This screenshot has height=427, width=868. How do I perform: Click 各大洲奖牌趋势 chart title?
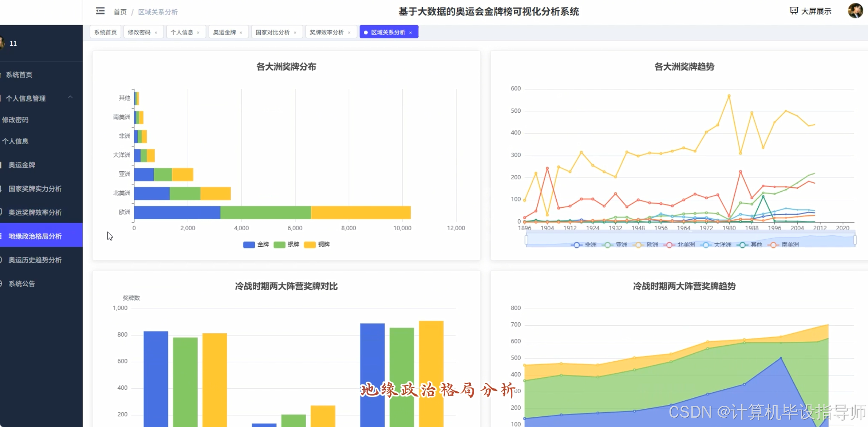(x=684, y=67)
